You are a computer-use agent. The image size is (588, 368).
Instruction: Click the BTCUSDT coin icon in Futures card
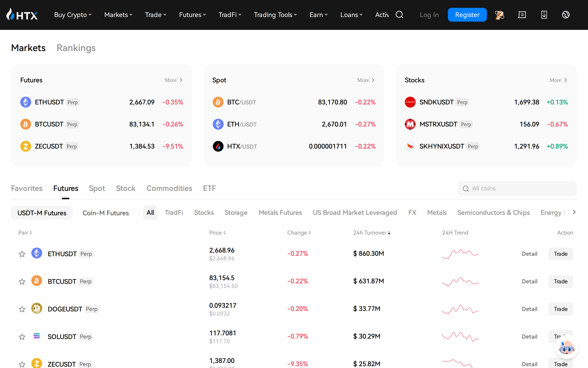pyautogui.click(x=25, y=124)
